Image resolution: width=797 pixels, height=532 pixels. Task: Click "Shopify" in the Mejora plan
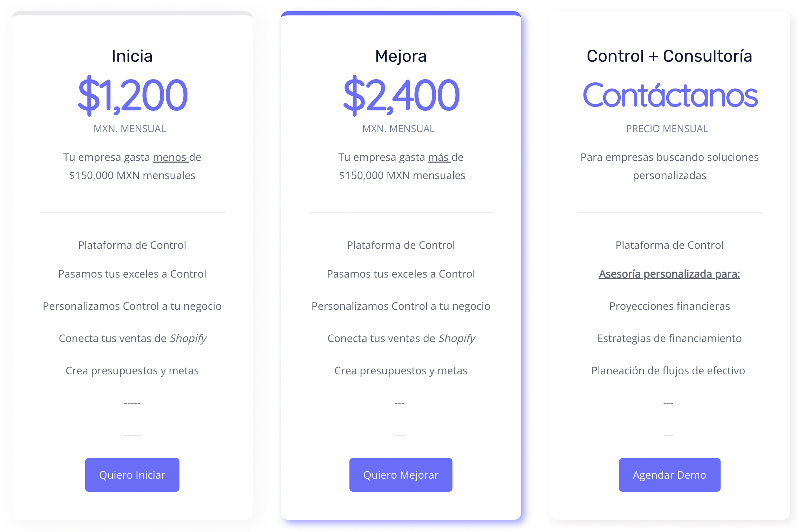point(457,338)
